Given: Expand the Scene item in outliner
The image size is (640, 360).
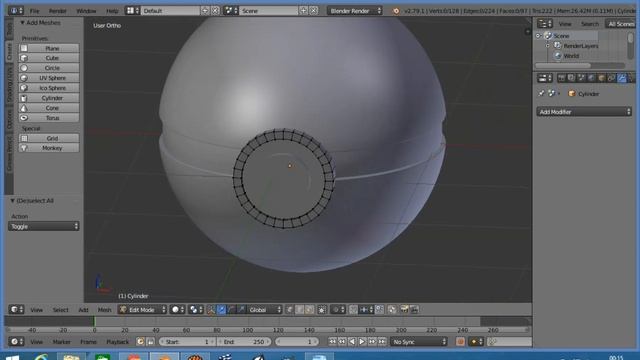Looking at the screenshot, I should (538, 36).
